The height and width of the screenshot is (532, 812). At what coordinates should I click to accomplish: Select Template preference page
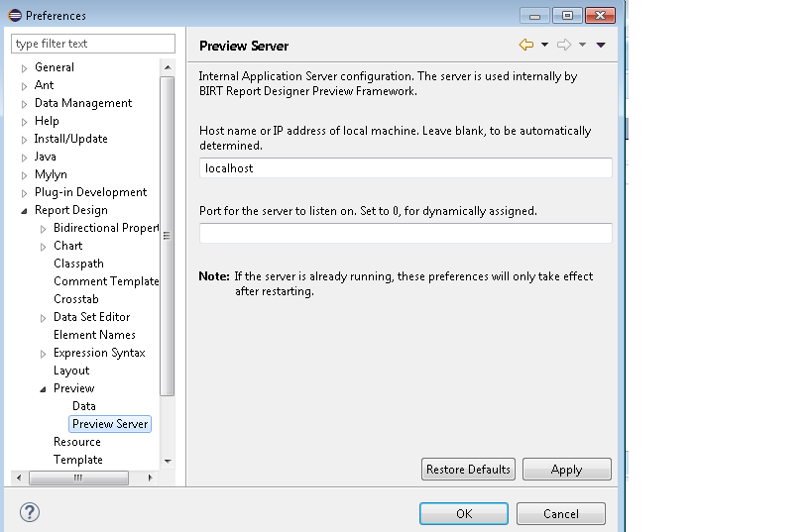(x=78, y=460)
